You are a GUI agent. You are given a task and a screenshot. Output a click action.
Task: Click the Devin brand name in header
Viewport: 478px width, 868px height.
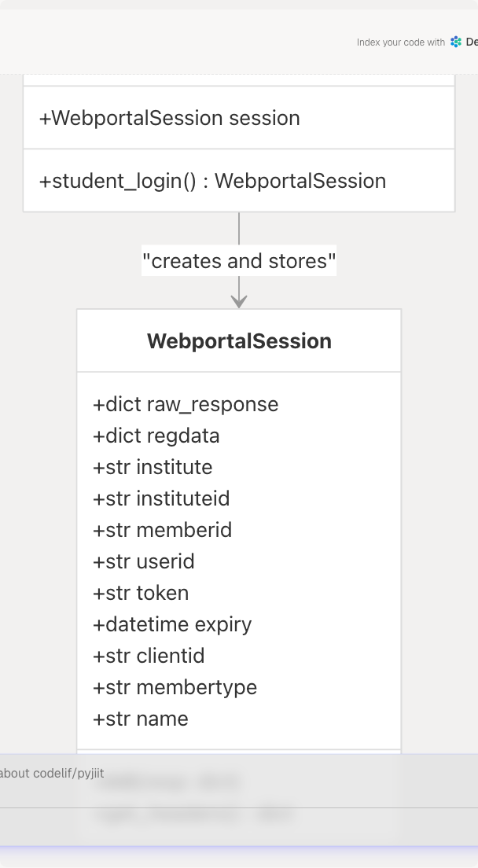(x=472, y=42)
